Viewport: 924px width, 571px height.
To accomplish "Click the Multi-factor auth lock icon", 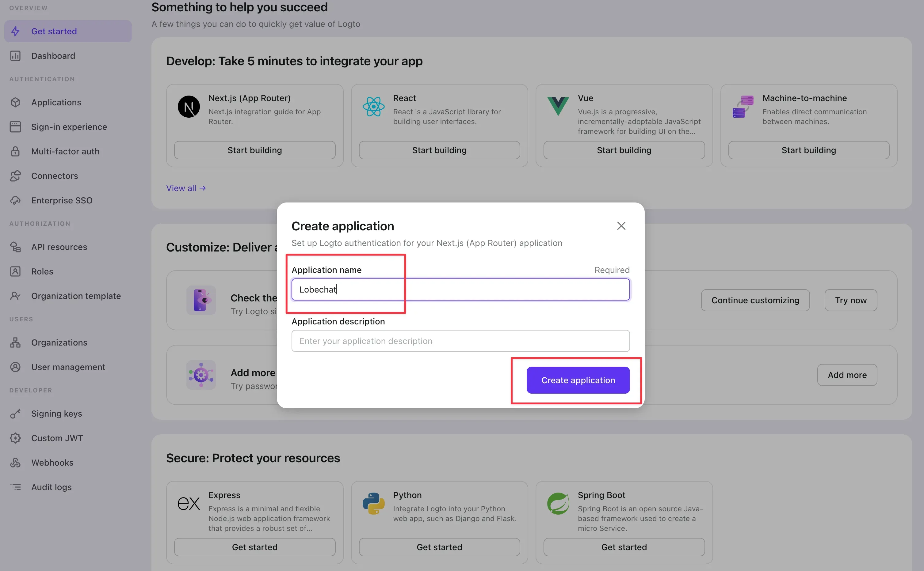I will [x=16, y=151].
